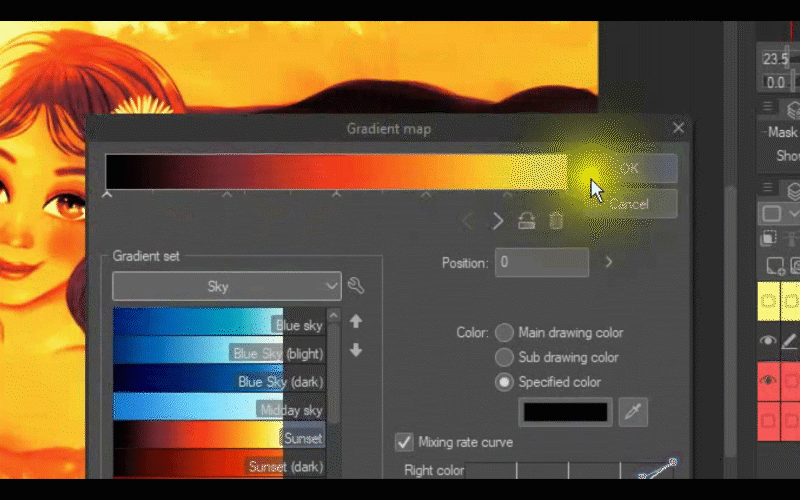Click the 23.5 value field
The image size is (800, 500).
click(776, 59)
